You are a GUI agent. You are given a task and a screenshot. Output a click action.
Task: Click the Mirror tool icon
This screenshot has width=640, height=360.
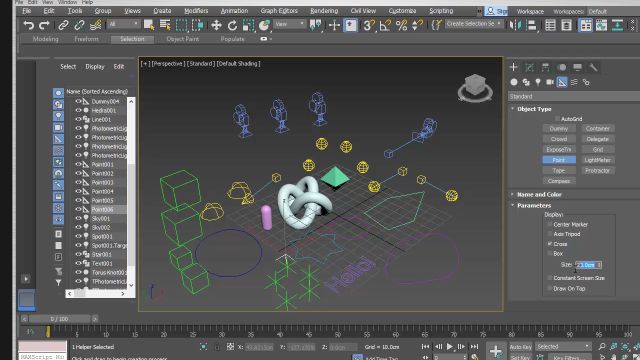[515, 25]
